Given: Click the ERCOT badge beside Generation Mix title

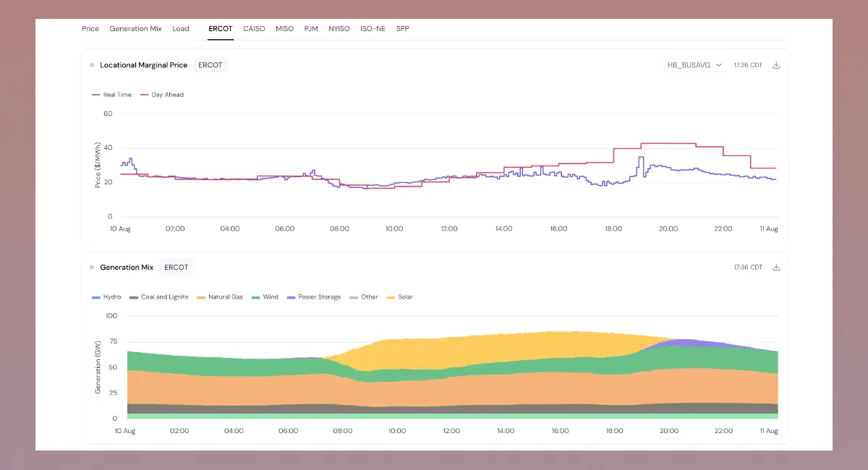Looking at the screenshot, I should (x=176, y=268).
